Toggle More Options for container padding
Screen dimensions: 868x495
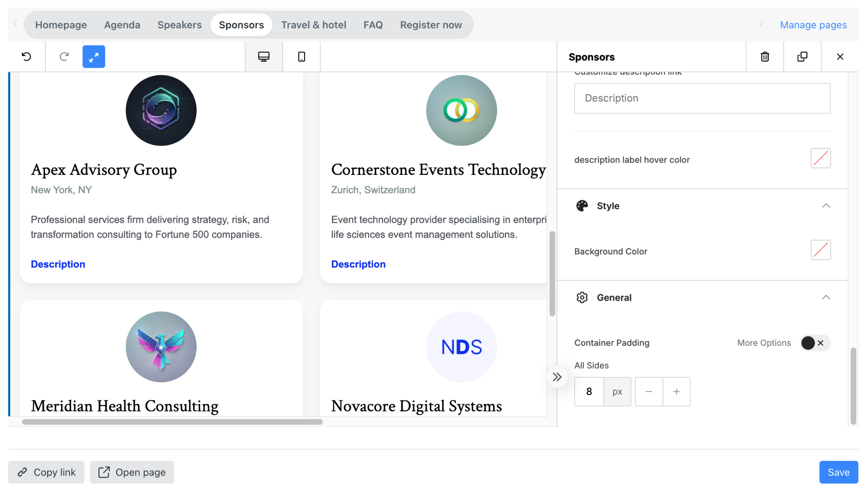click(815, 343)
